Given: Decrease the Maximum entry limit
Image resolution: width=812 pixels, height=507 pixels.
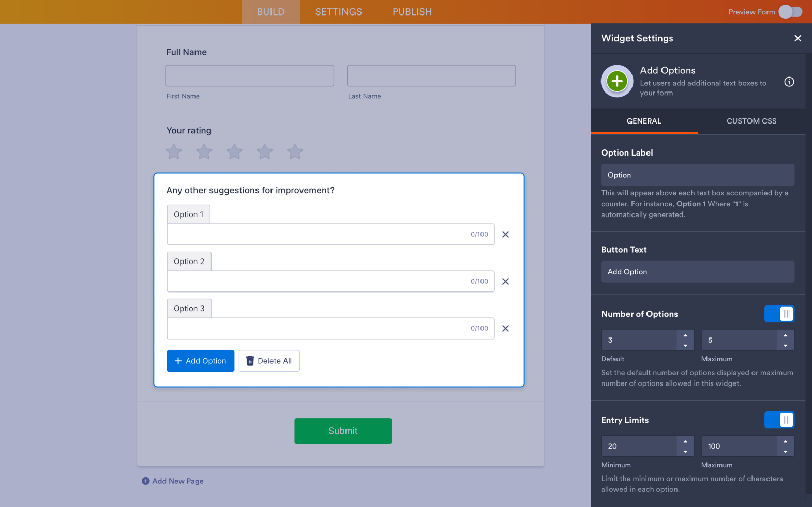Looking at the screenshot, I should pos(785,451).
